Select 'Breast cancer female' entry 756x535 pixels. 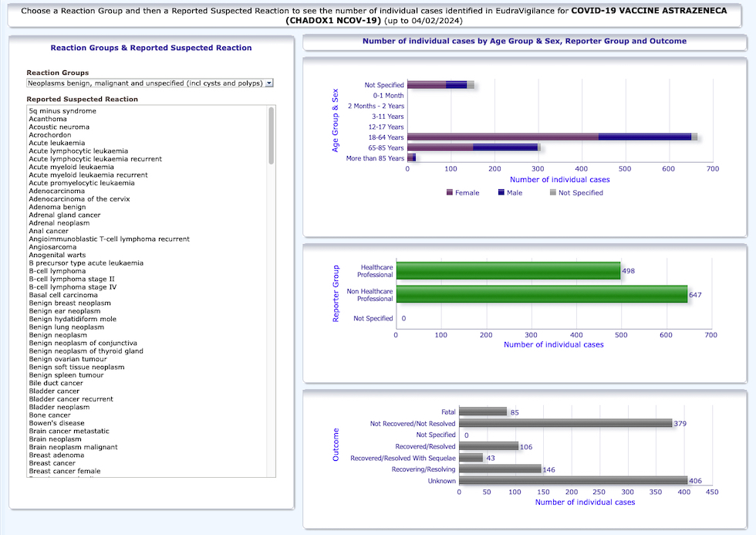(x=65, y=472)
